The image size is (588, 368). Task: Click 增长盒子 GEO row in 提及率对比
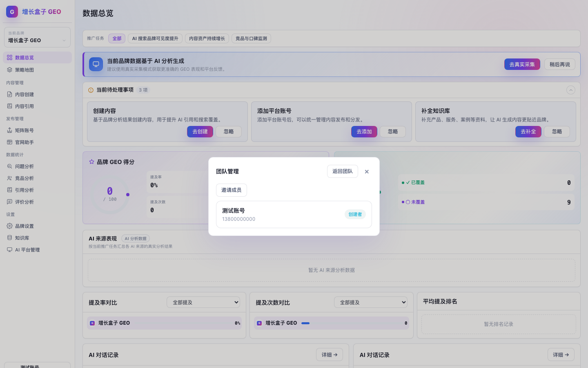click(x=164, y=323)
